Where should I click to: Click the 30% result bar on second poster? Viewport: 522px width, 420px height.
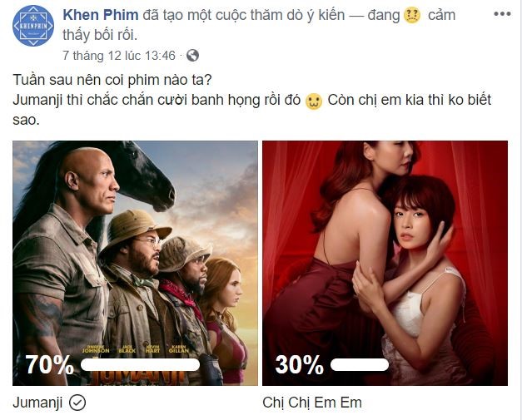coord(360,365)
